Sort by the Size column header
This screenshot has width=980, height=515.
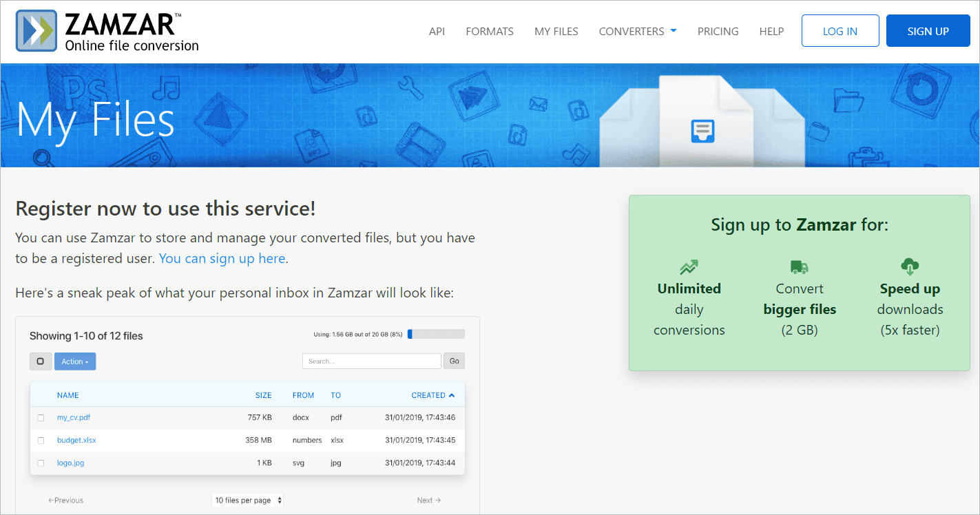264,395
